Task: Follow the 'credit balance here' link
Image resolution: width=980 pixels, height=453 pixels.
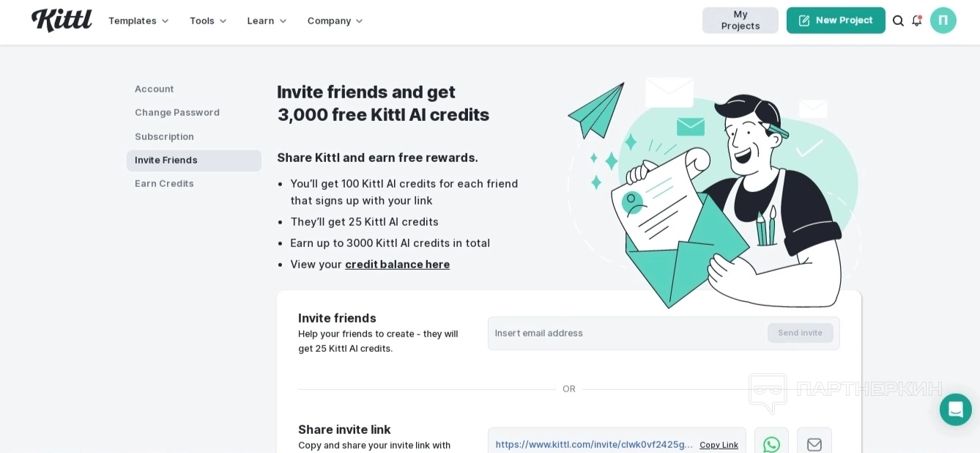Action: (397, 264)
